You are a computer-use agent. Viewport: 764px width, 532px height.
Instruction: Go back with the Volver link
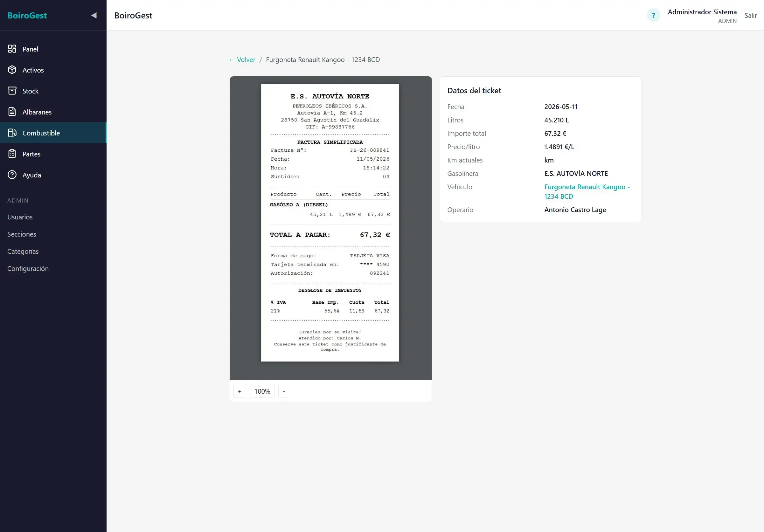[242, 59]
